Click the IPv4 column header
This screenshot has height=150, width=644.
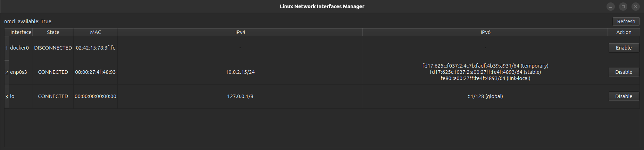point(240,32)
